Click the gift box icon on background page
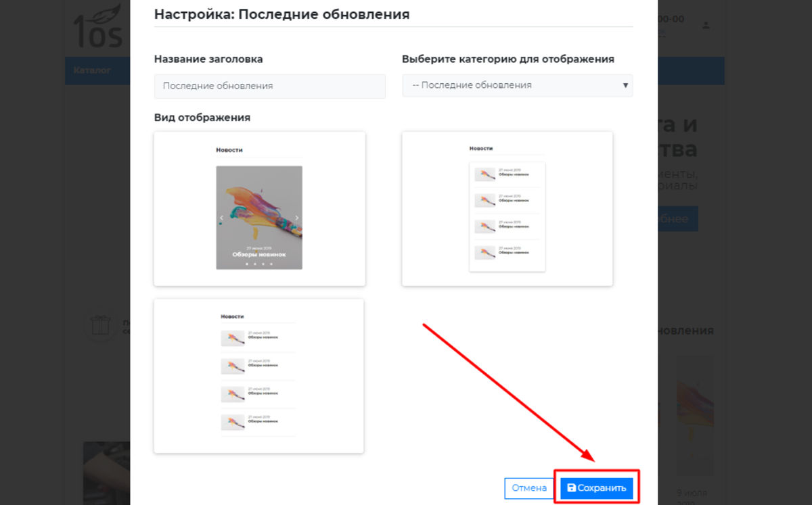Viewport: 812px width, 505px height. click(100, 326)
